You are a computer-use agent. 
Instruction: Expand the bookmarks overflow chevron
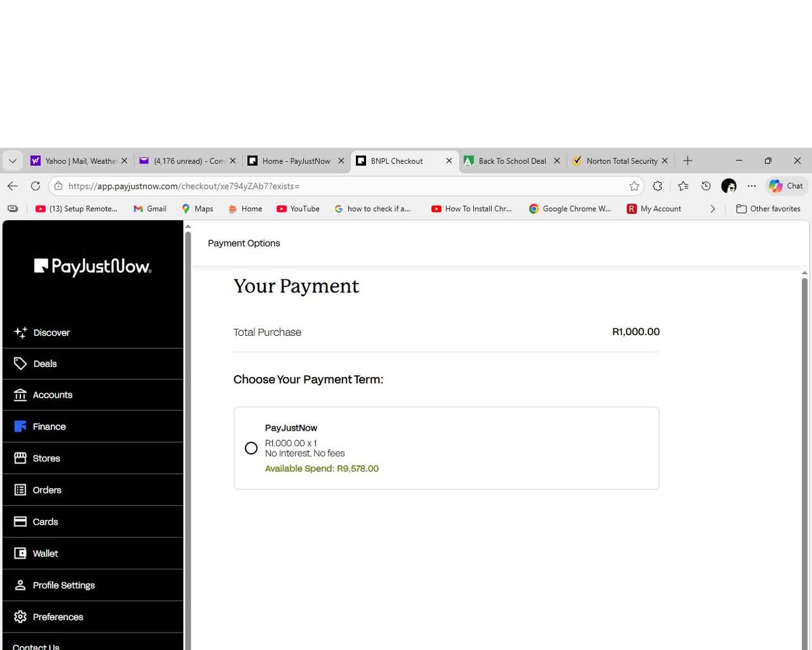[713, 209]
